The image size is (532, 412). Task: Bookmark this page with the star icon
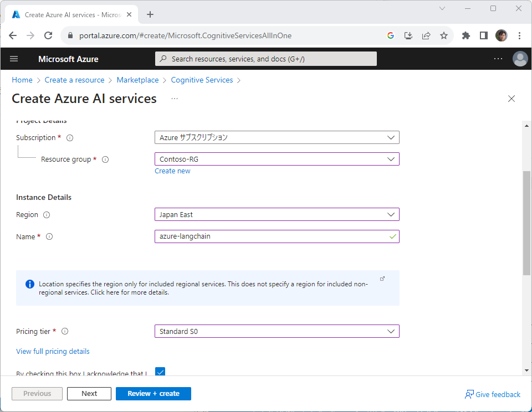coord(444,35)
